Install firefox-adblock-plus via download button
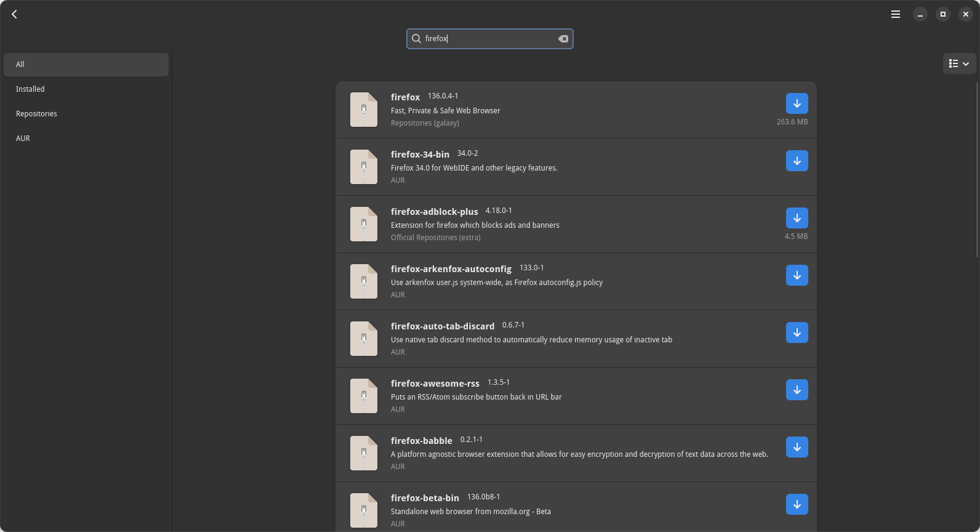The height and width of the screenshot is (532, 980). [797, 218]
